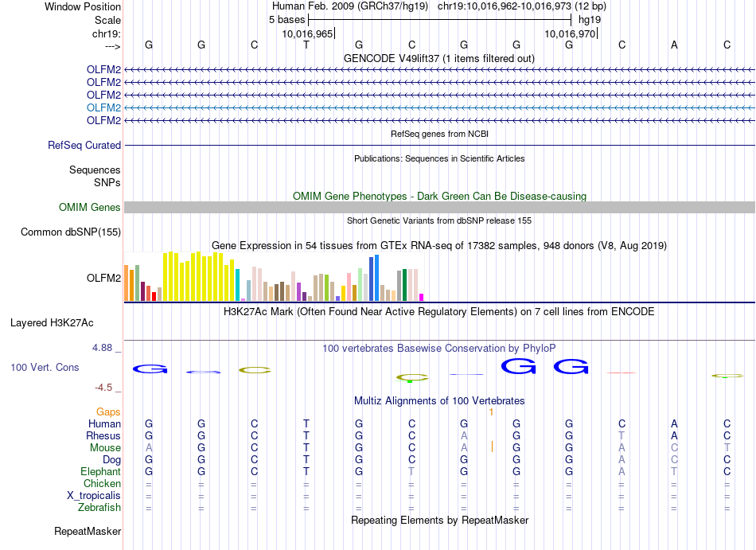Click the Elephant alignment row label
This screenshot has height=550, width=756.
pos(100,471)
